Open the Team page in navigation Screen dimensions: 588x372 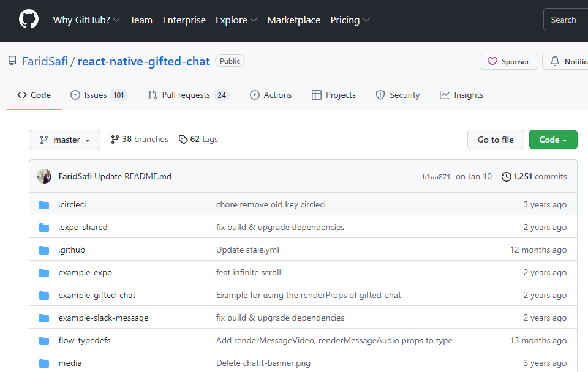tap(141, 20)
